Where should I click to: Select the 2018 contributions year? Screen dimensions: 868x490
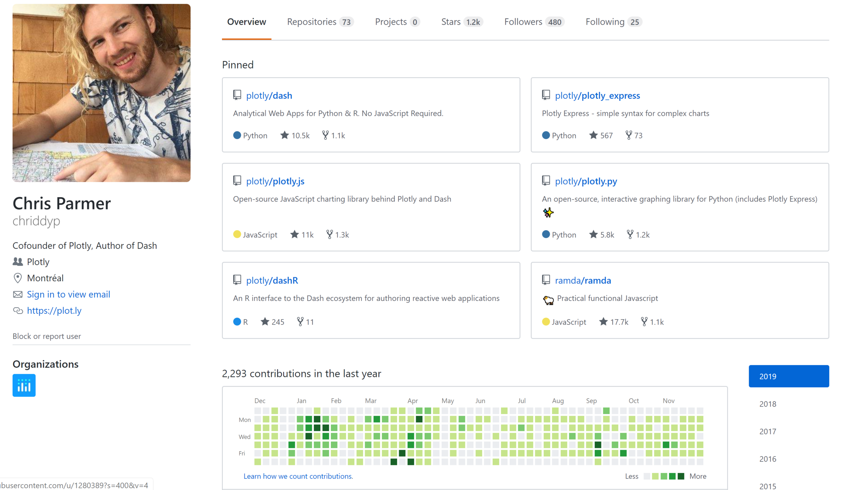click(768, 404)
